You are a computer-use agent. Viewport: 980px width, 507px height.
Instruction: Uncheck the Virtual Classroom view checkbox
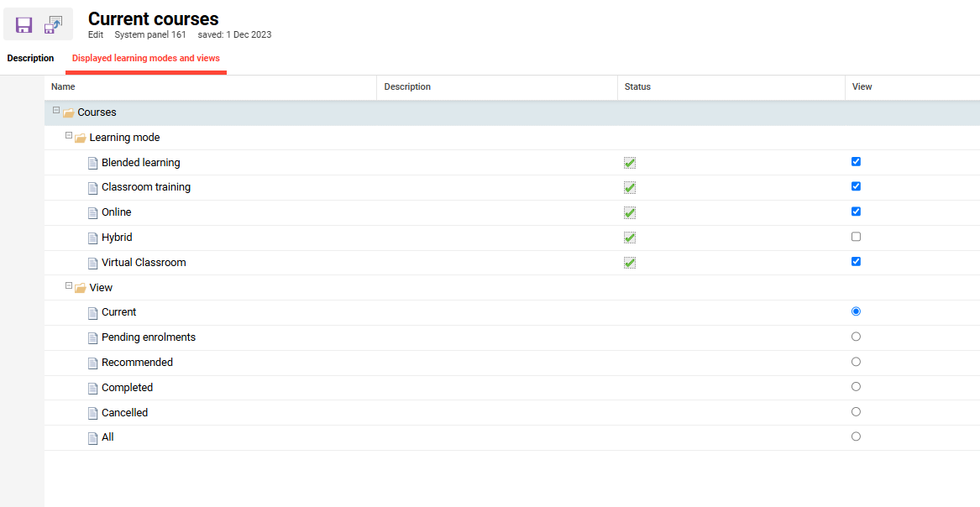856,262
